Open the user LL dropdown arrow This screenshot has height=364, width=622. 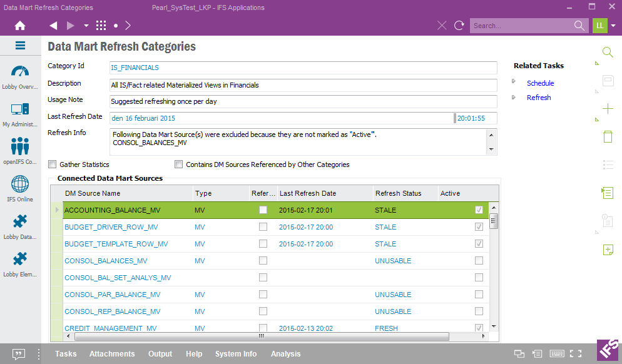613,26
